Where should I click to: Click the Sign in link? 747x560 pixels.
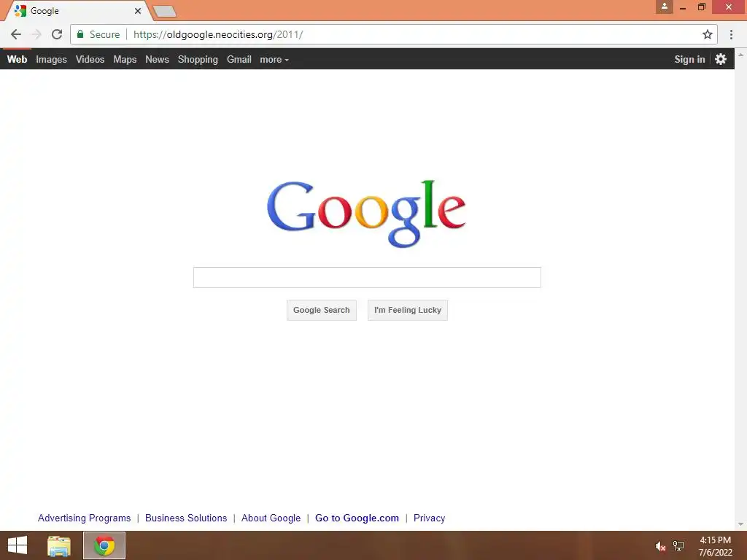tap(689, 60)
